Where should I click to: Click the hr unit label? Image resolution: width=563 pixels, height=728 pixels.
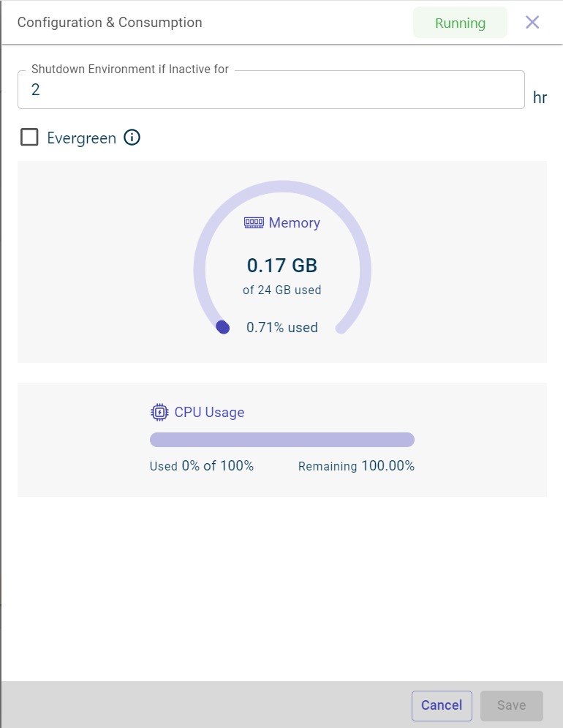pos(540,98)
